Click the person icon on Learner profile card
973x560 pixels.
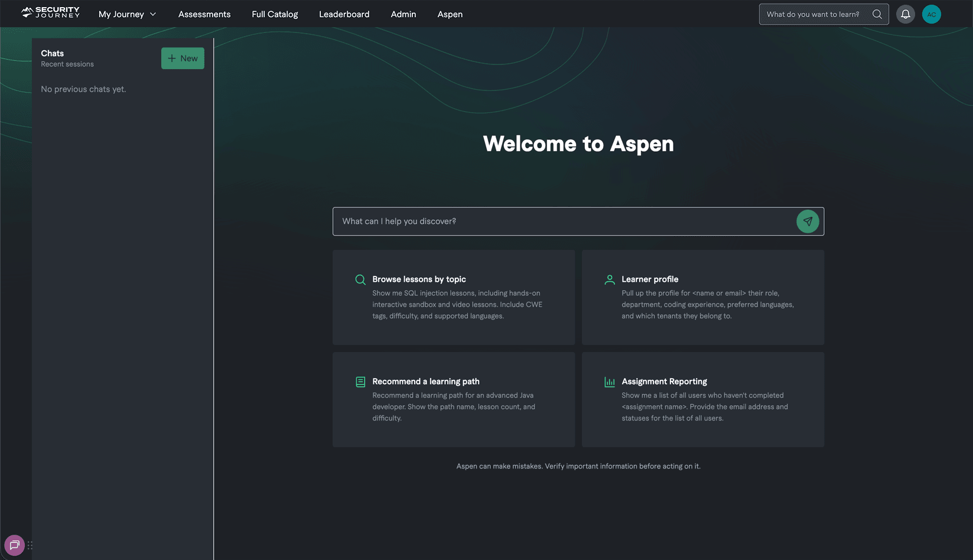pos(610,279)
